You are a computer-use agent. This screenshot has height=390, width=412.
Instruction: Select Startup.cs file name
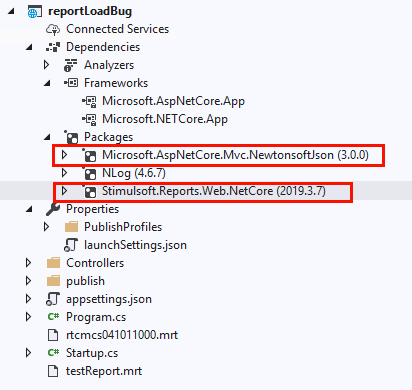coord(92,353)
